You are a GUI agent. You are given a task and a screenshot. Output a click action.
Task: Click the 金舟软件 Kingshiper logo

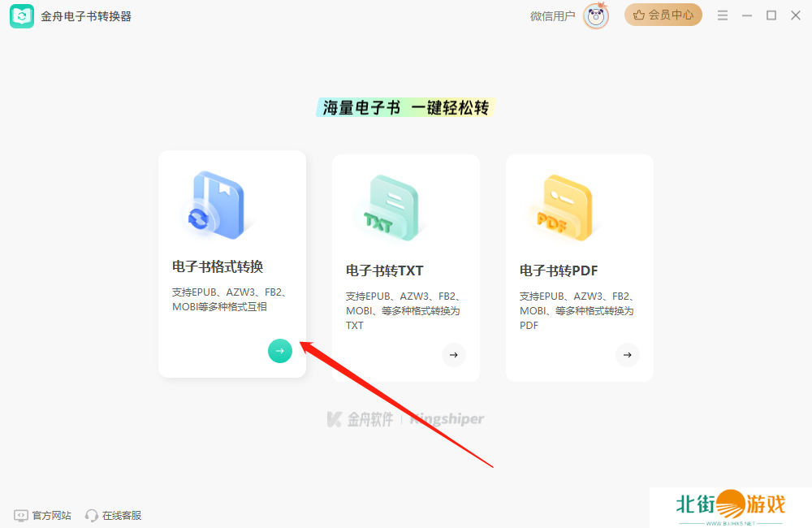(x=405, y=419)
